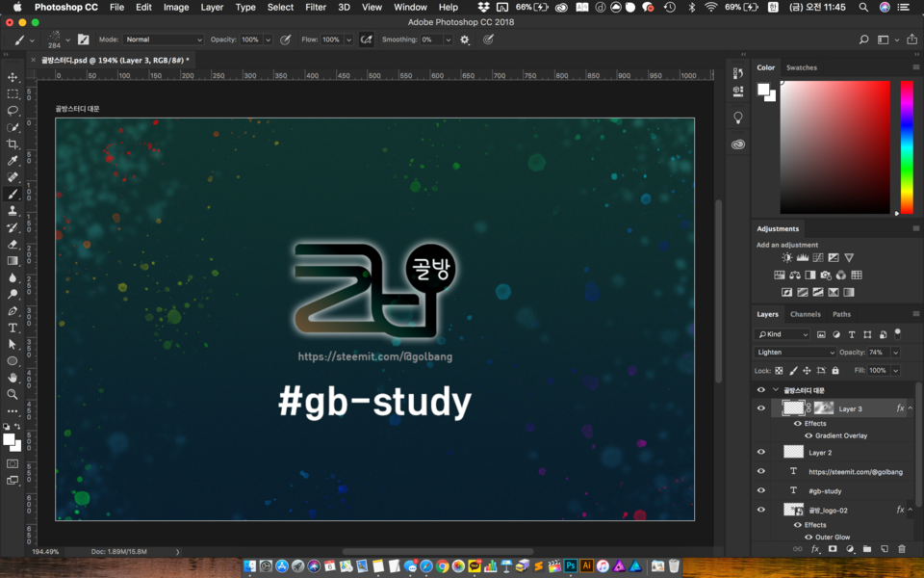The image size is (924, 578).
Task: Open the Lighten blend mode dropdown
Action: [x=795, y=353]
